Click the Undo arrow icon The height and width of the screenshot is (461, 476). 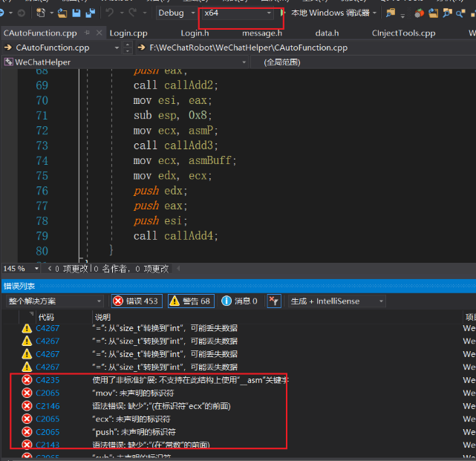pos(110,13)
